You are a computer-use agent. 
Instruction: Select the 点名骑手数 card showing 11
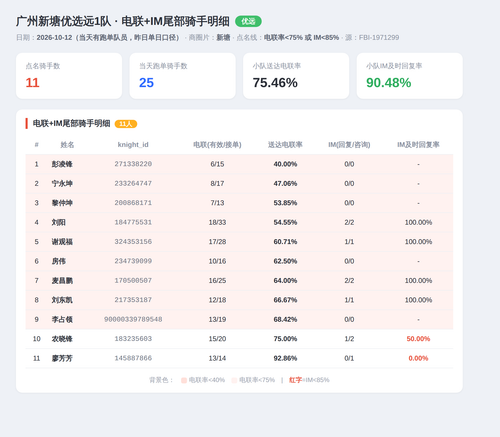(x=69, y=76)
